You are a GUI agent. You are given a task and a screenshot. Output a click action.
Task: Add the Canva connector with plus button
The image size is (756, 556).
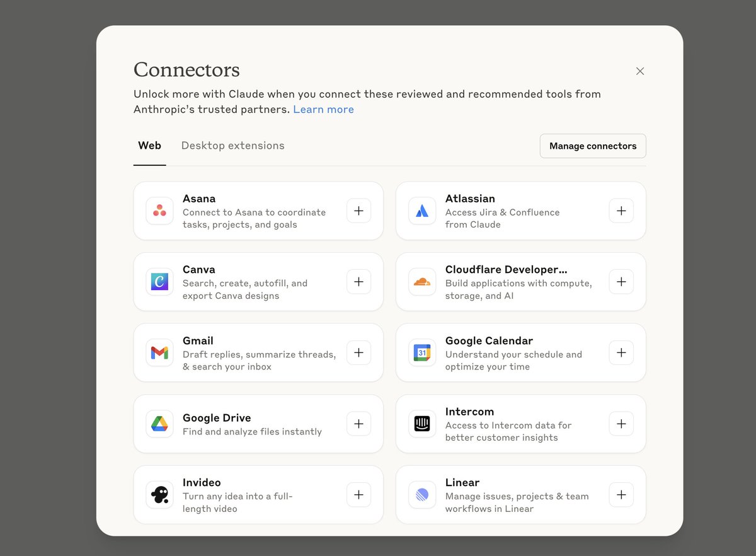click(x=358, y=282)
